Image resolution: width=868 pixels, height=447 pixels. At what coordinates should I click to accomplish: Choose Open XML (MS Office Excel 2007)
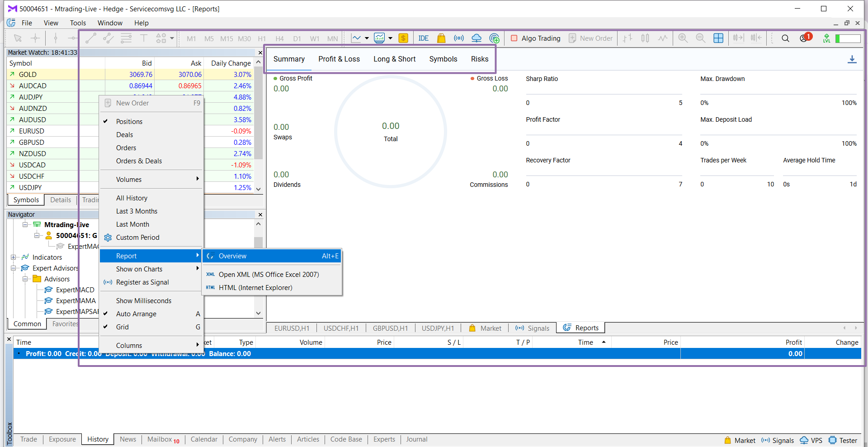pos(272,274)
